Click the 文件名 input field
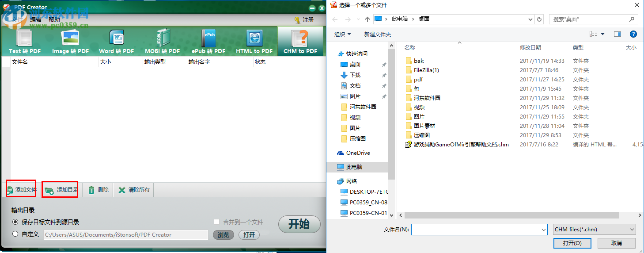The image size is (644, 253). [x=476, y=230]
